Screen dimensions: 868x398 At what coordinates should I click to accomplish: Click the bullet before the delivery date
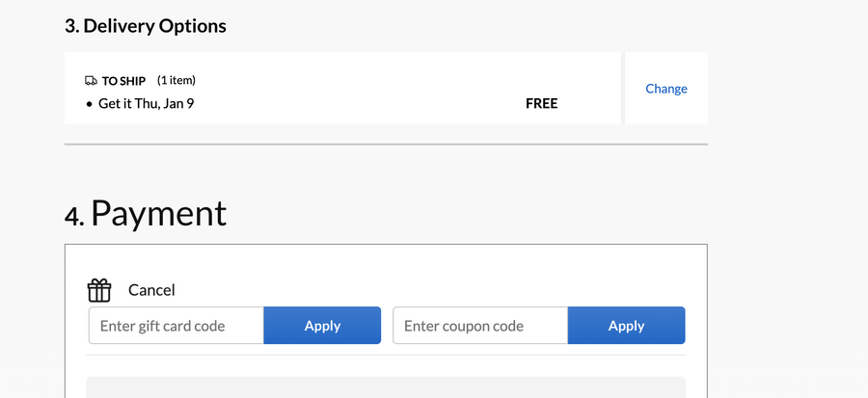[89, 103]
